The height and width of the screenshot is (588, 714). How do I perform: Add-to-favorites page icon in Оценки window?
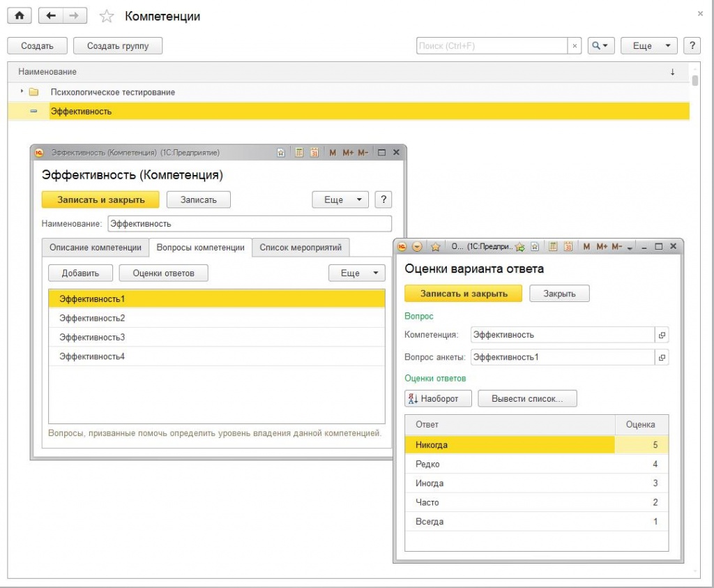535,246
